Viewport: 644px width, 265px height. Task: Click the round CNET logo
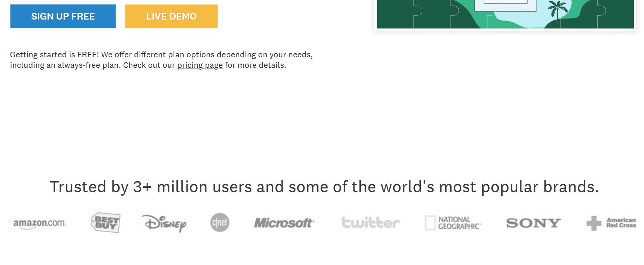(x=220, y=223)
